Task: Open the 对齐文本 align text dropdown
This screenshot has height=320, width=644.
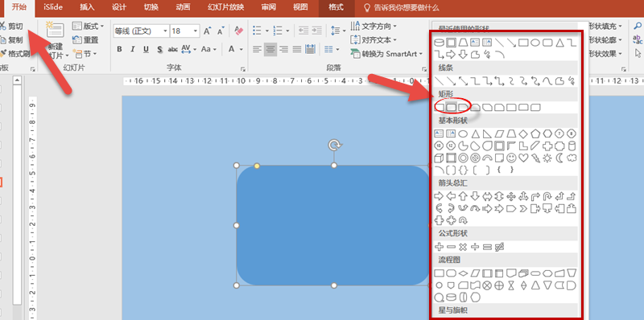Action: click(374, 39)
